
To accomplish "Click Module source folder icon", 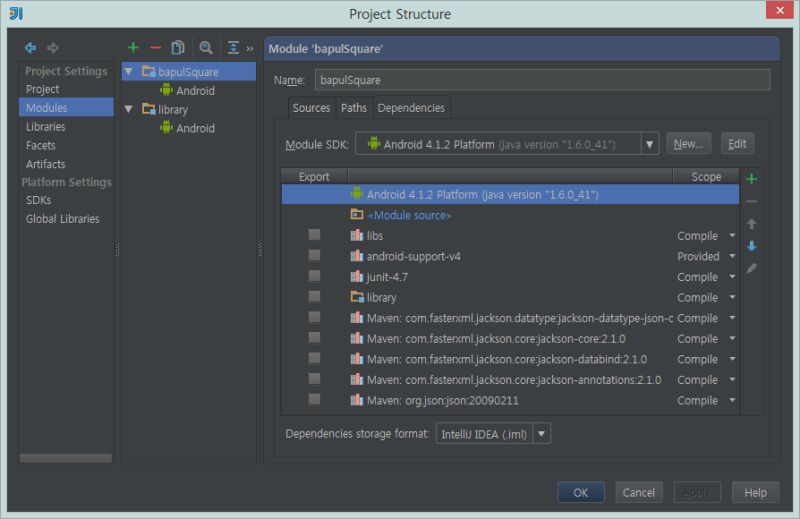I will (357, 215).
